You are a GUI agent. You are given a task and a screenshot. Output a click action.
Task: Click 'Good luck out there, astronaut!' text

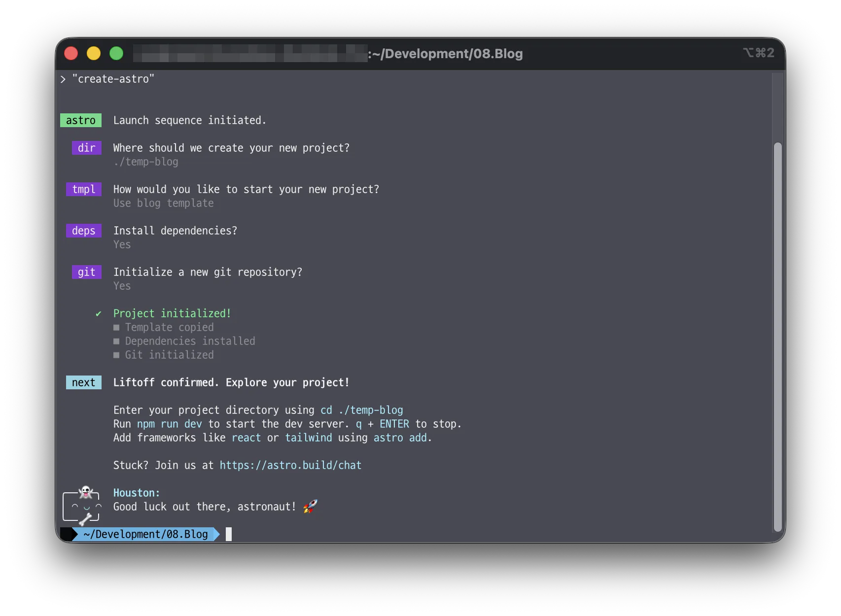point(205,507)
